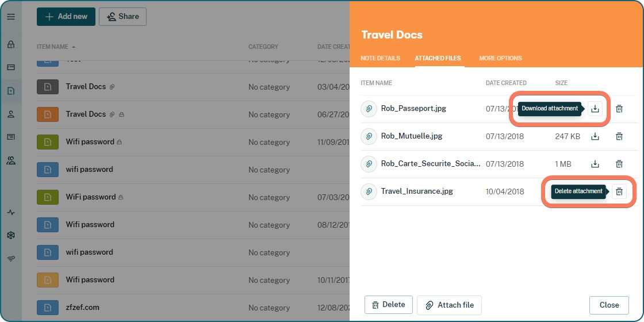Download the Rob_Mutuelle.jpg attachment
The height and width of the screenshot is (322, 644).
click(595, 136)
